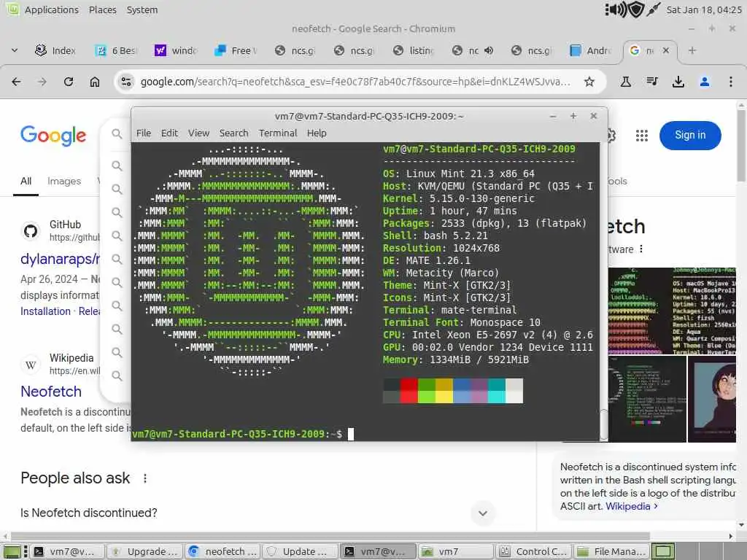
Task: Open the Chromium three-dot menu
Action: (730, 82)
